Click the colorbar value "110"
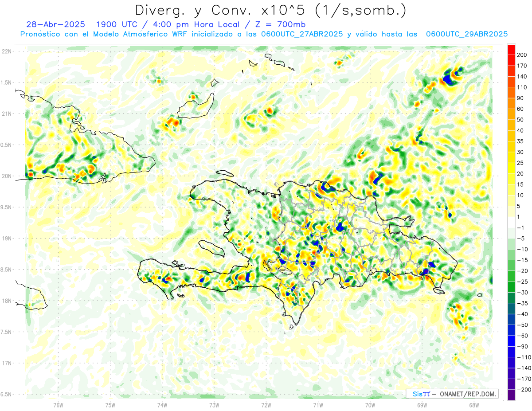532x411 pixels. (x=523, y=87)
